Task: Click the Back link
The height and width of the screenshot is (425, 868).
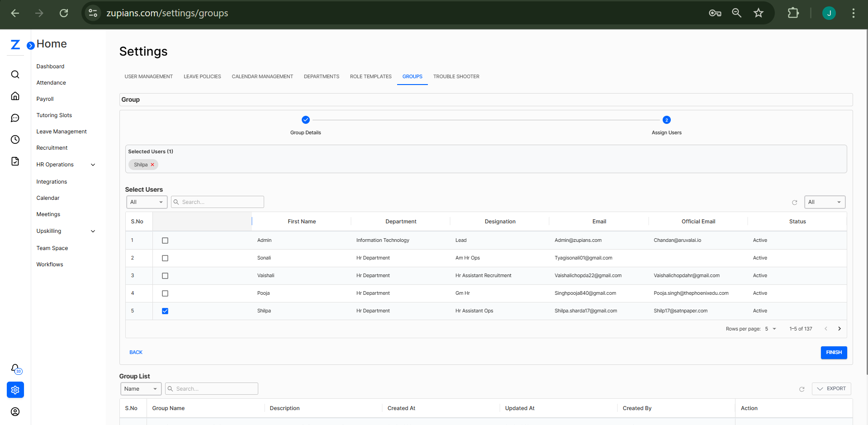Action: tap(136, 352)
